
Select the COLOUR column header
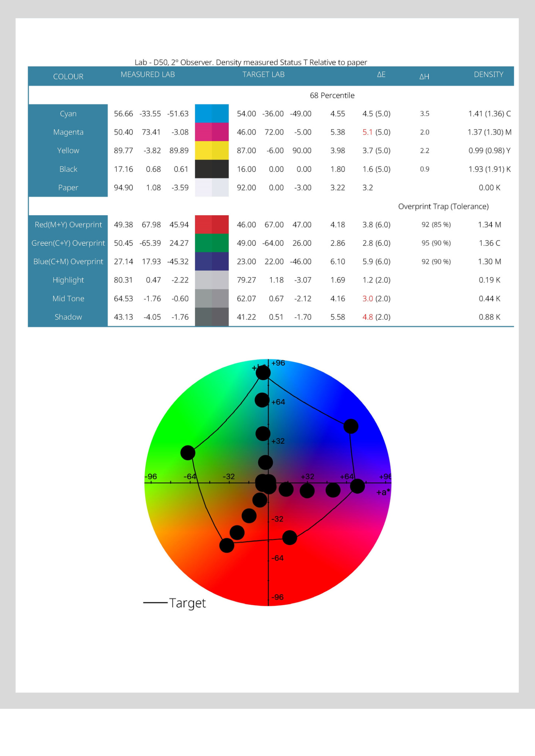tap(68, 76)
